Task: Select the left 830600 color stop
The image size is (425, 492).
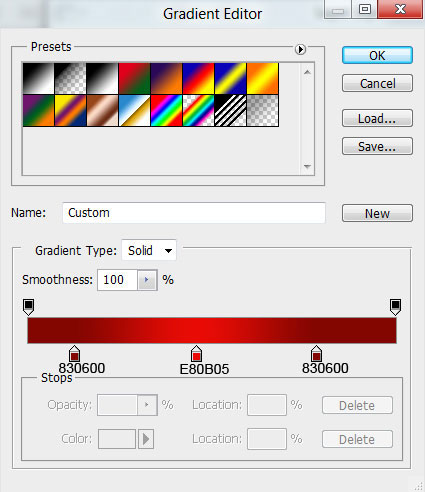Action: (x=74, y=354)
